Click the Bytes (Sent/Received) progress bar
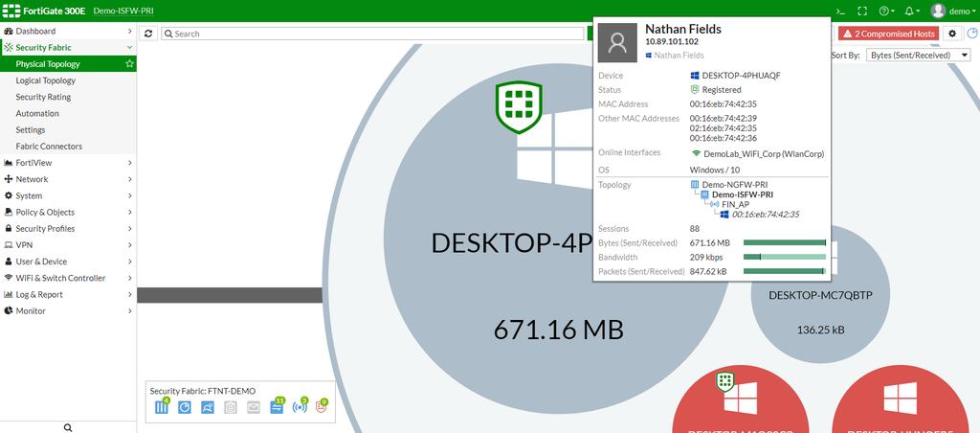Screen dimensions: 980x433 coord(785,242)
